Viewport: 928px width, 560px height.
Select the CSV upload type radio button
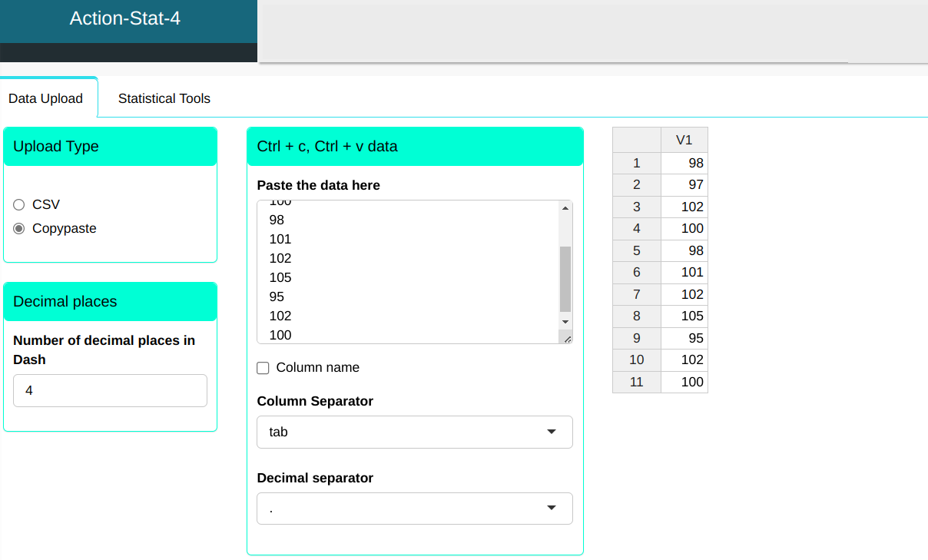coord(19,204)
